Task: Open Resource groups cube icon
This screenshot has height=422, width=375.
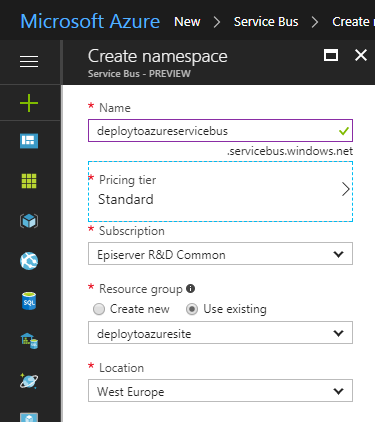Action: 29,221
